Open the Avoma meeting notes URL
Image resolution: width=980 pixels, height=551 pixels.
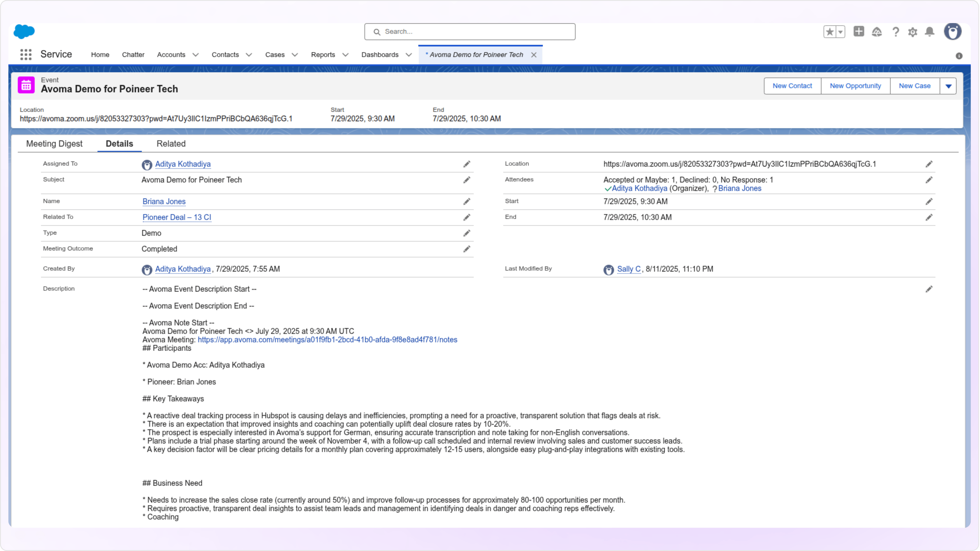point(328,340)
